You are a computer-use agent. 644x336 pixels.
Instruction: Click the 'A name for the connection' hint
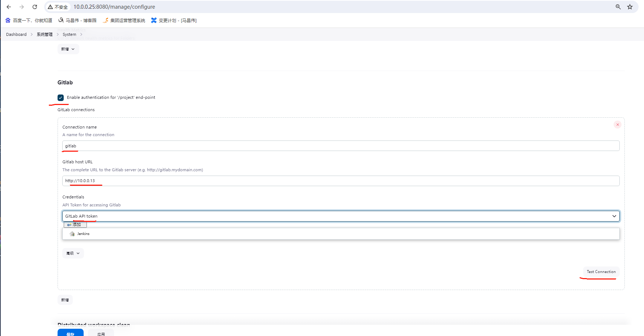pyautogui.click(x=88, y=135)
